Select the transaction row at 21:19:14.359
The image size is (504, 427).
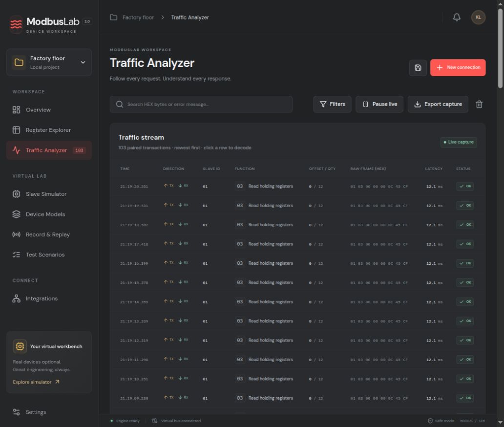297,302
